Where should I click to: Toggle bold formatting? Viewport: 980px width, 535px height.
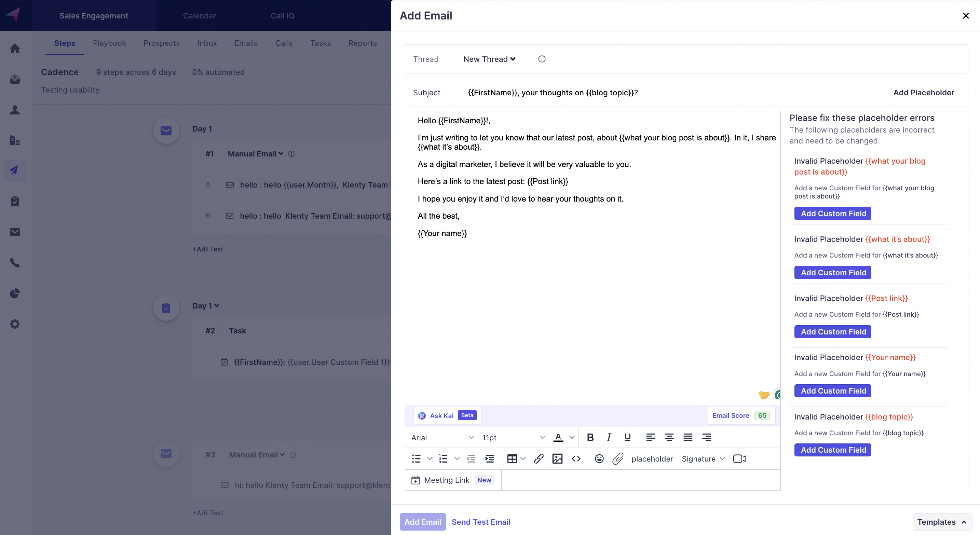click(590, 437)
